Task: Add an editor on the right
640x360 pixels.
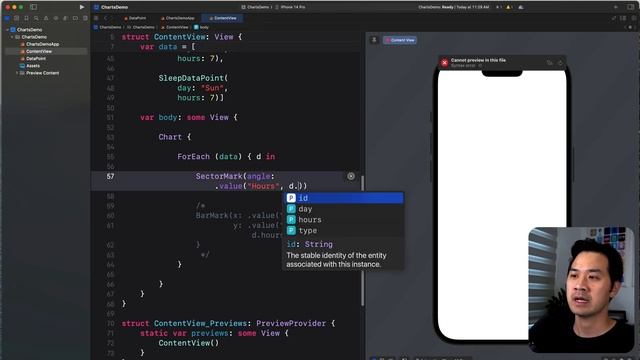Action: pyautogui.click(x=633, y=18)
